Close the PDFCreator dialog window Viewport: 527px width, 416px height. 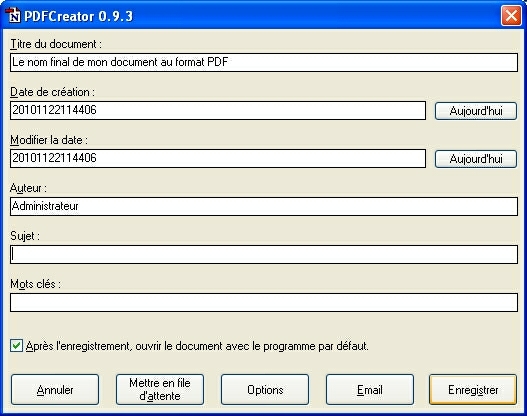point(511,15)
